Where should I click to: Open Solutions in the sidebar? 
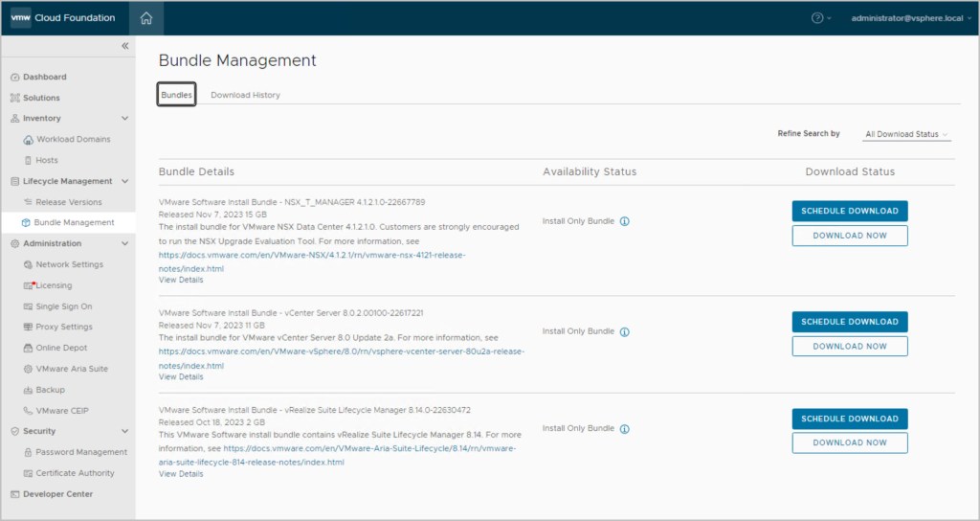[41, 98]
